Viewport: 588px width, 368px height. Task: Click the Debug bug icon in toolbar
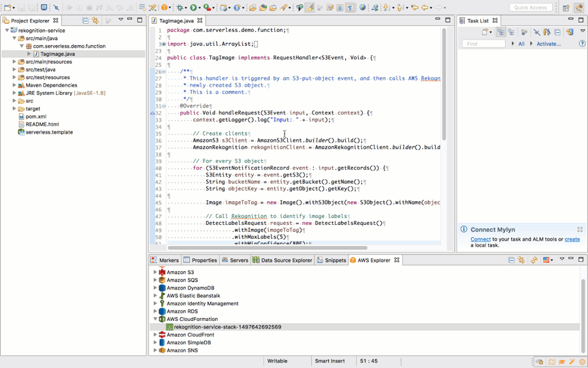click(x=181, y=7)
